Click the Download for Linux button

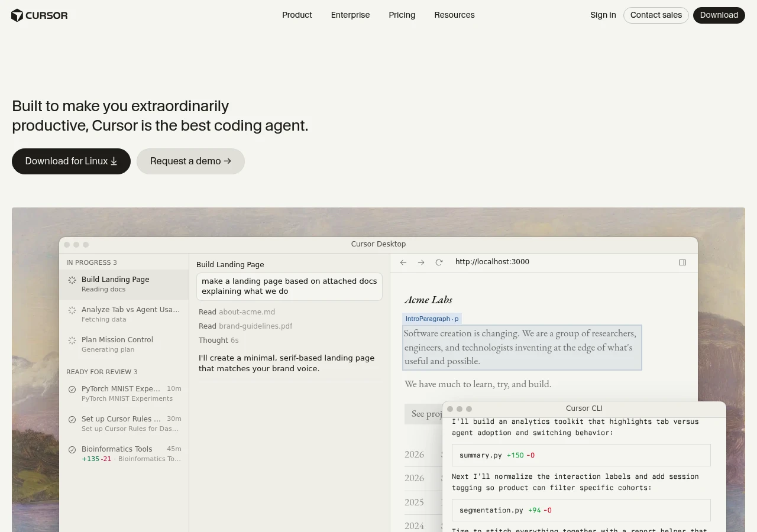click(x=71, y=161)
